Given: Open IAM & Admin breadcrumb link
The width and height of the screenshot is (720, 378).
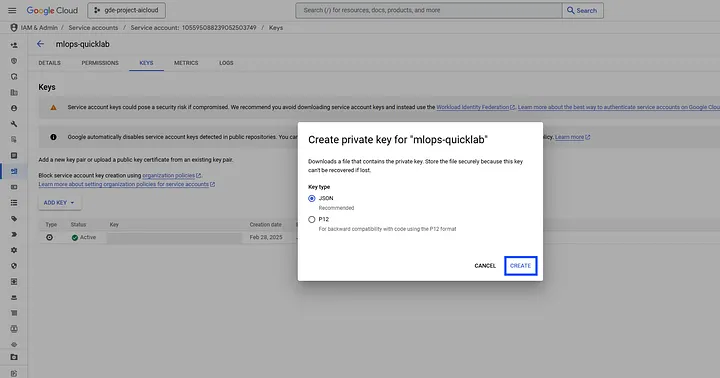Looking at the screenshot, I should click(39, 28).
